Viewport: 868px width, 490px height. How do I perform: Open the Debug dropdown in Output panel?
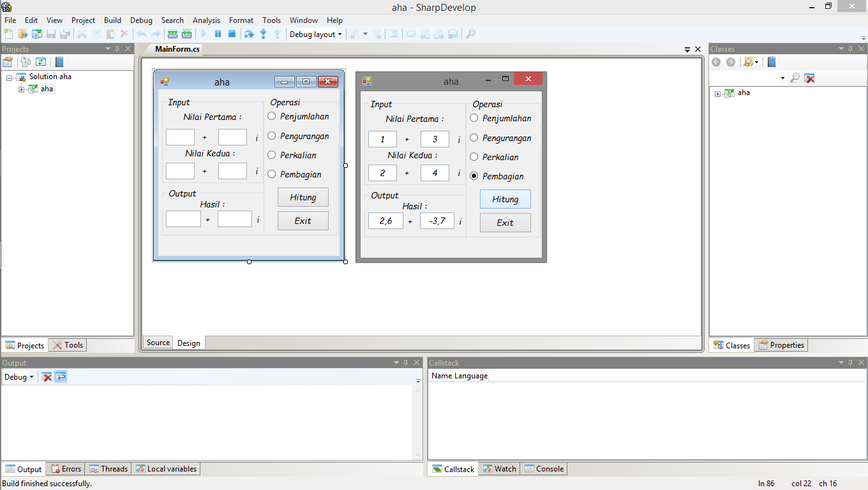click(18, 376)
